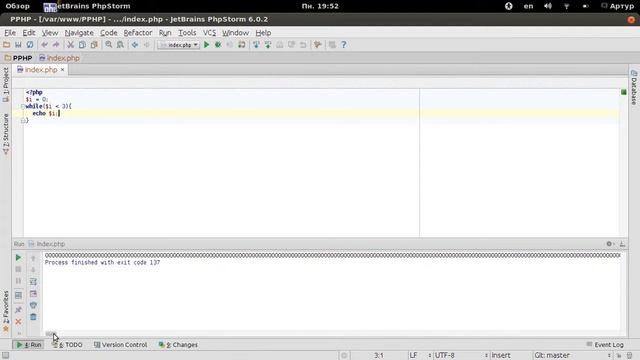This screenshot has height=360, width=640.
Task: Open File menu
Action: 10,33
